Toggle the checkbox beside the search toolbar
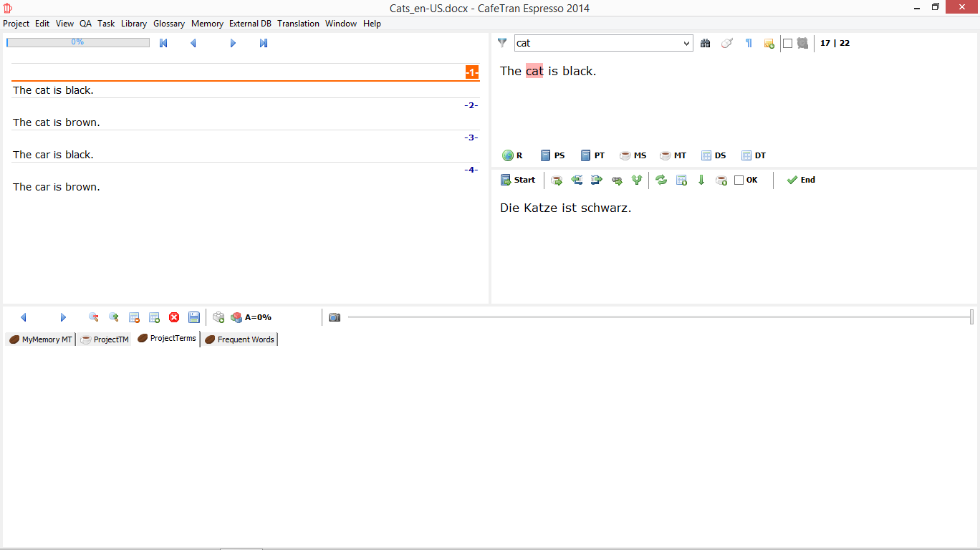The image size is (980, 550). tap(787, 43)
